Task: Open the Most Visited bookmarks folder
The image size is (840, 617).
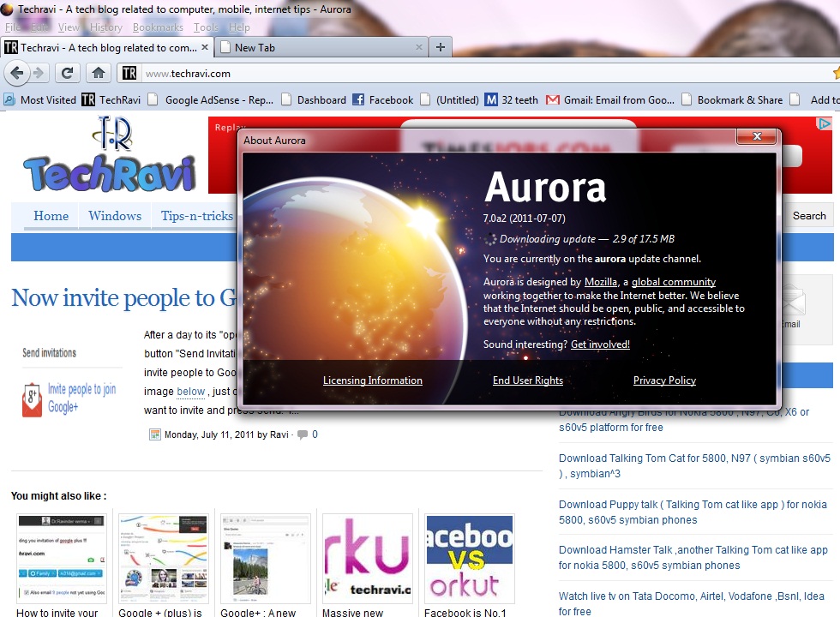Action: [x=40, y=99]
